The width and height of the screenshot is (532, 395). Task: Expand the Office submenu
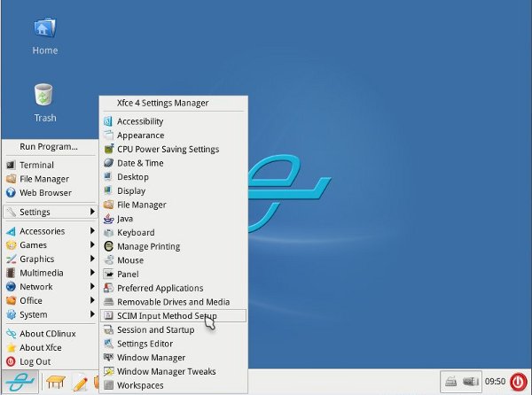point(51,300)
